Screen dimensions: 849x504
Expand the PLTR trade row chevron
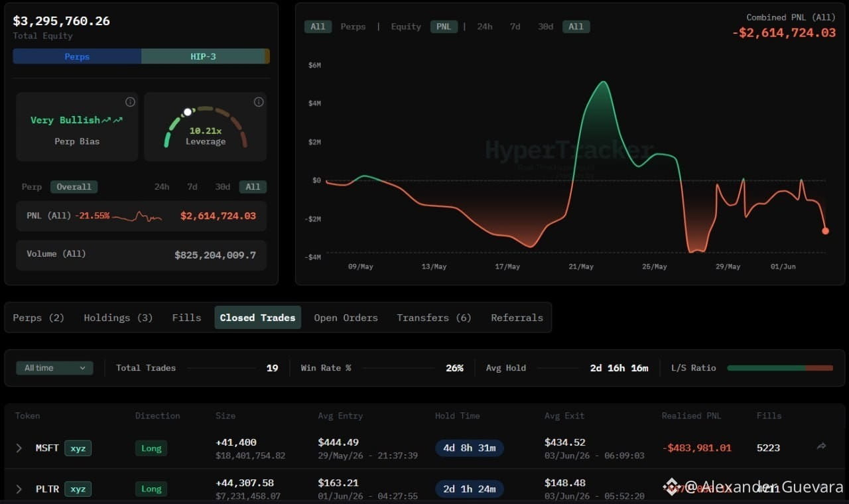point(19,489)
